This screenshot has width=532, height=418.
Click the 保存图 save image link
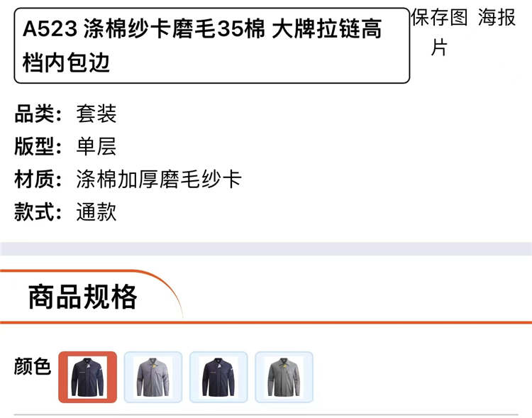tap(439, 17)
